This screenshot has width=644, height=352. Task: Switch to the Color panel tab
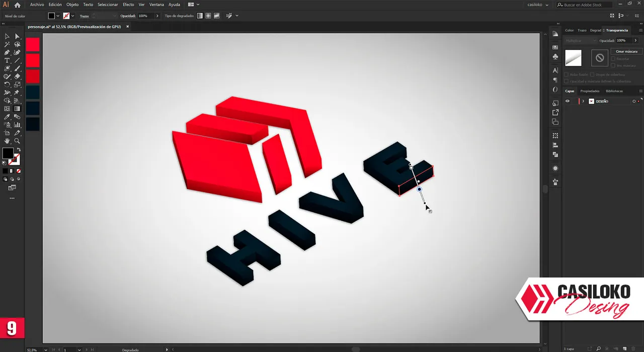569,30
